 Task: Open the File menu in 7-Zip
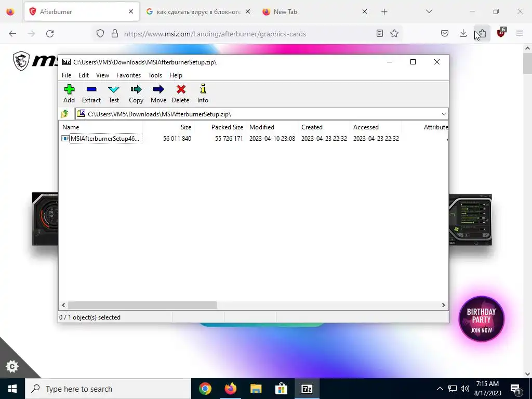pos(66,75)
